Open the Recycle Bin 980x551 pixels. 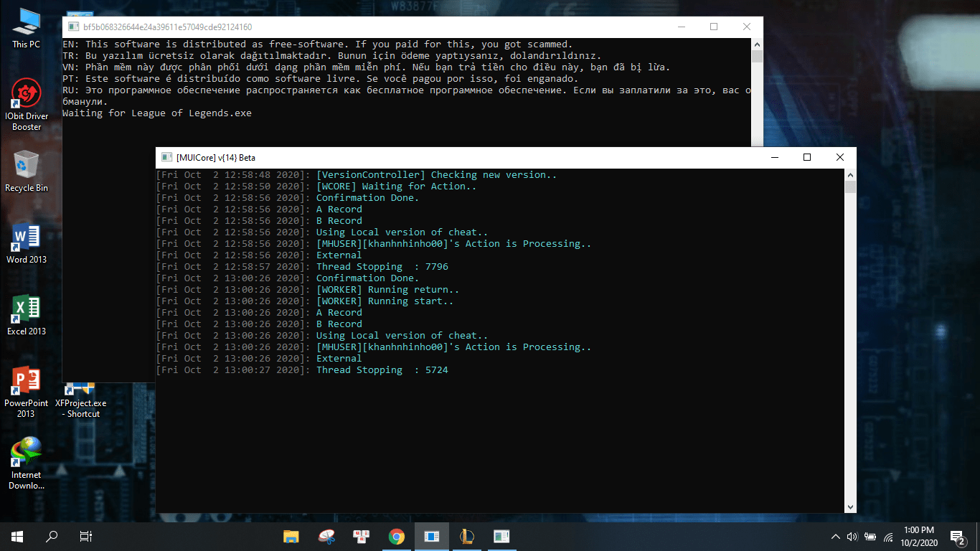(x=27, y=171)
